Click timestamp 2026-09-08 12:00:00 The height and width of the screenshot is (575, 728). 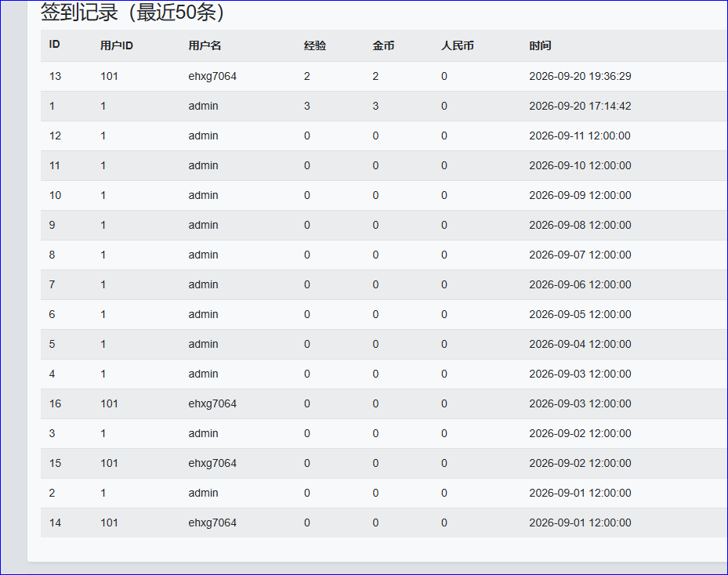coord(580,225)
